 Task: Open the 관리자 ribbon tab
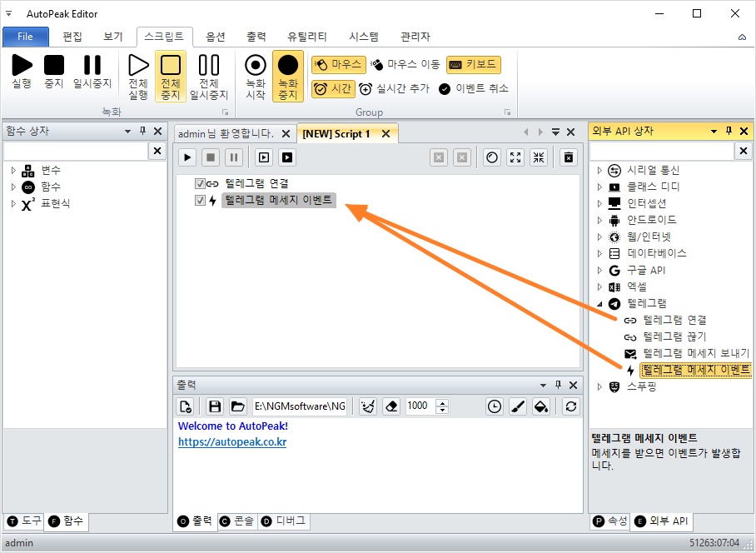coord(415,37)
